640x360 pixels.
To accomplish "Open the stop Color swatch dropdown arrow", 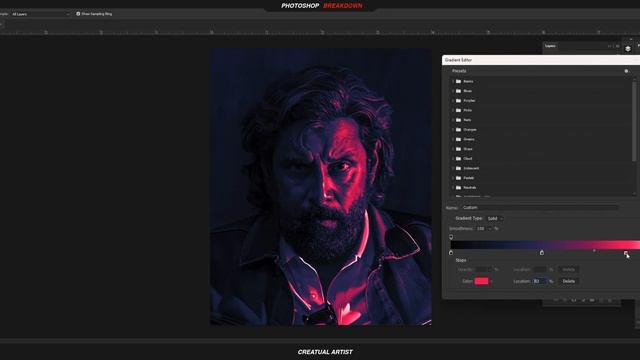I will [491, 281].
